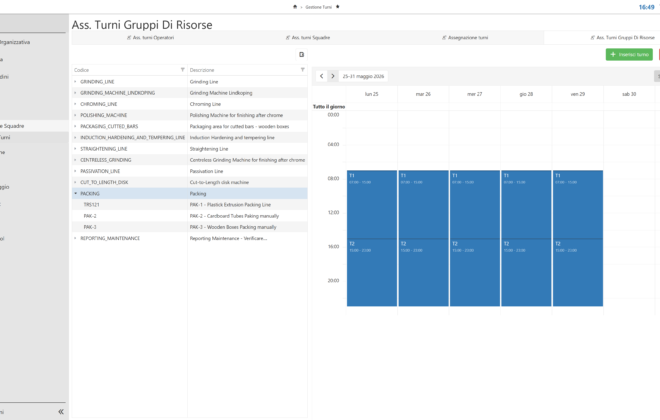Click the mer 27 day header
Screen dimensions: 660x420
pyautogui.click(x=475, y=94)
